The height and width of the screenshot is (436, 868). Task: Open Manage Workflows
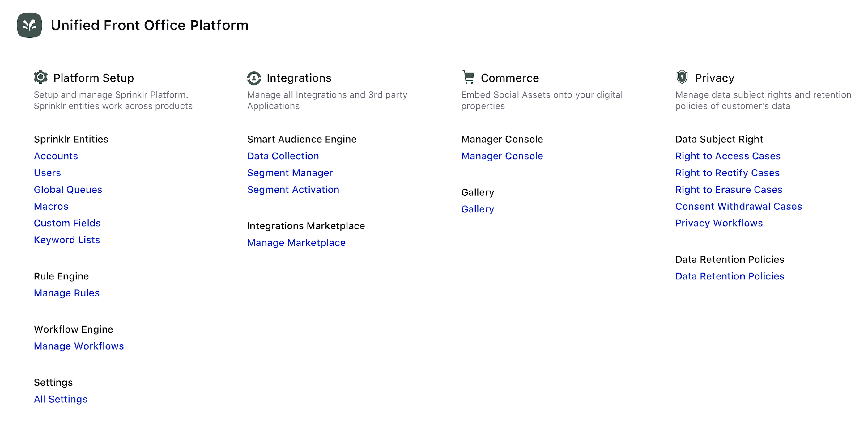(79, 346)
